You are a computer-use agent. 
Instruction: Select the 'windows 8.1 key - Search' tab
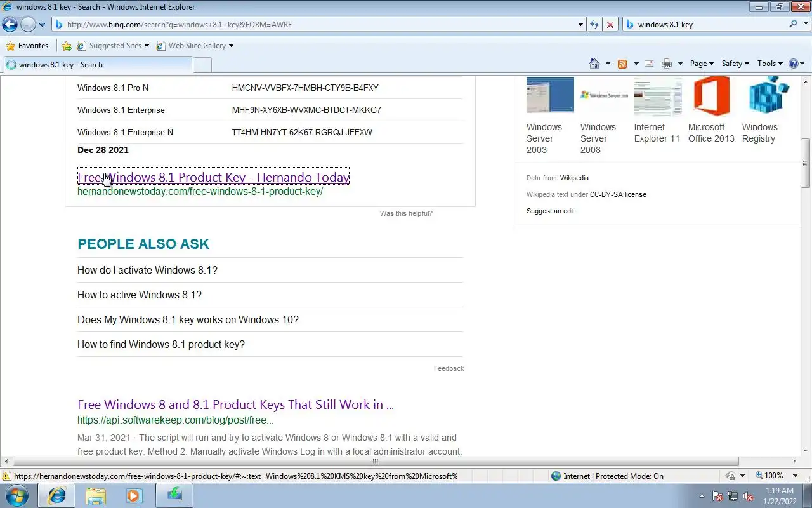[98, 65]
